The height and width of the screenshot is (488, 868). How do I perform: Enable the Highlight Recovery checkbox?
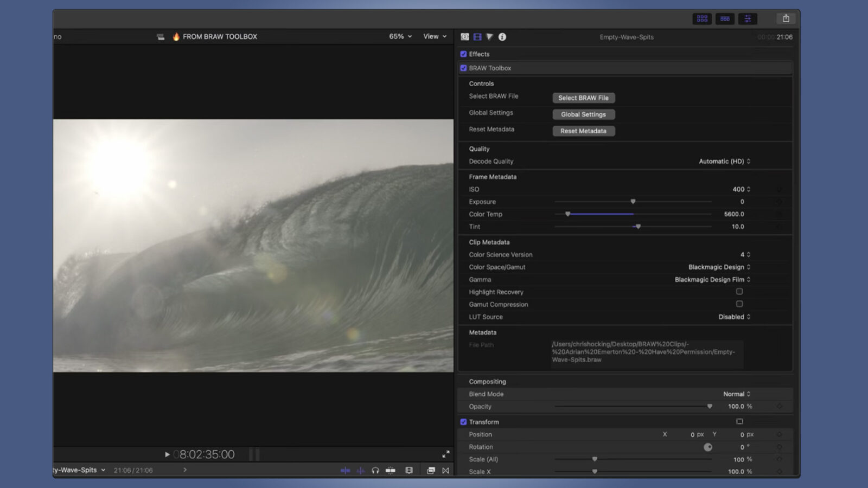click(x=739, y=292)
